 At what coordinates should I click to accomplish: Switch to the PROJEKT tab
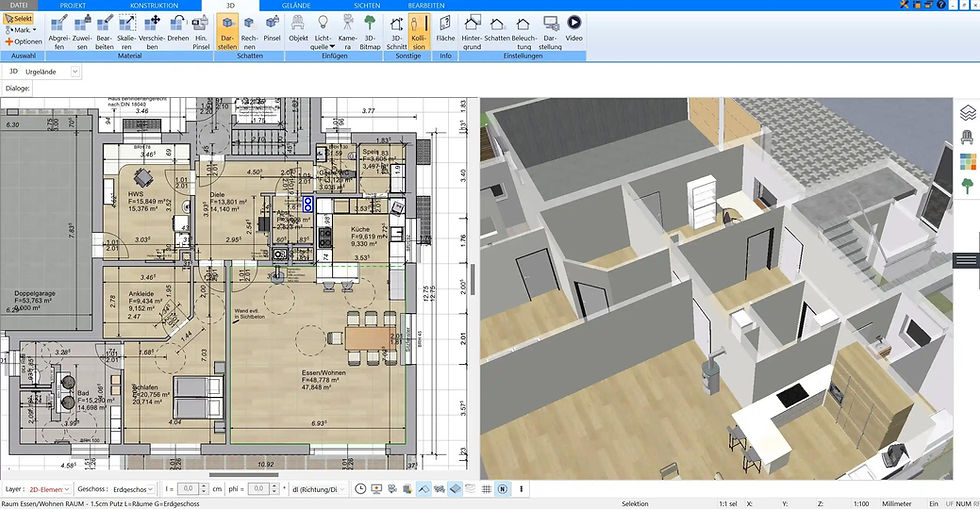(72, 5)
